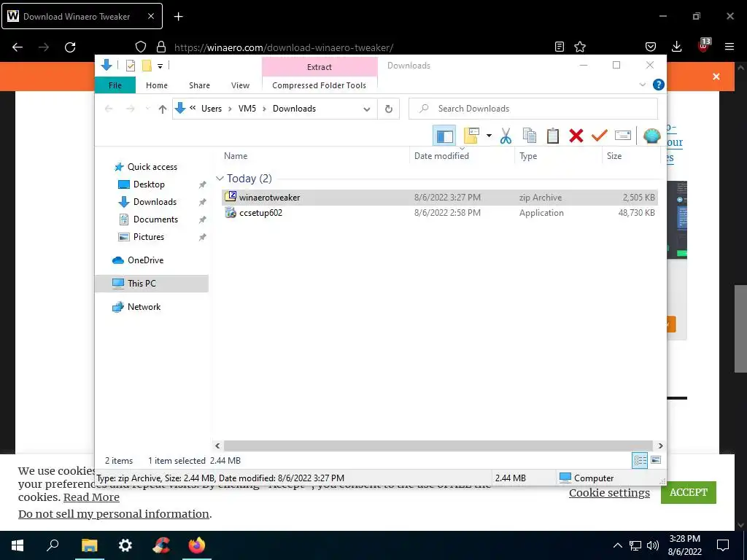
Task: Sort by the Size column header
Action: (x=614, y=156)
